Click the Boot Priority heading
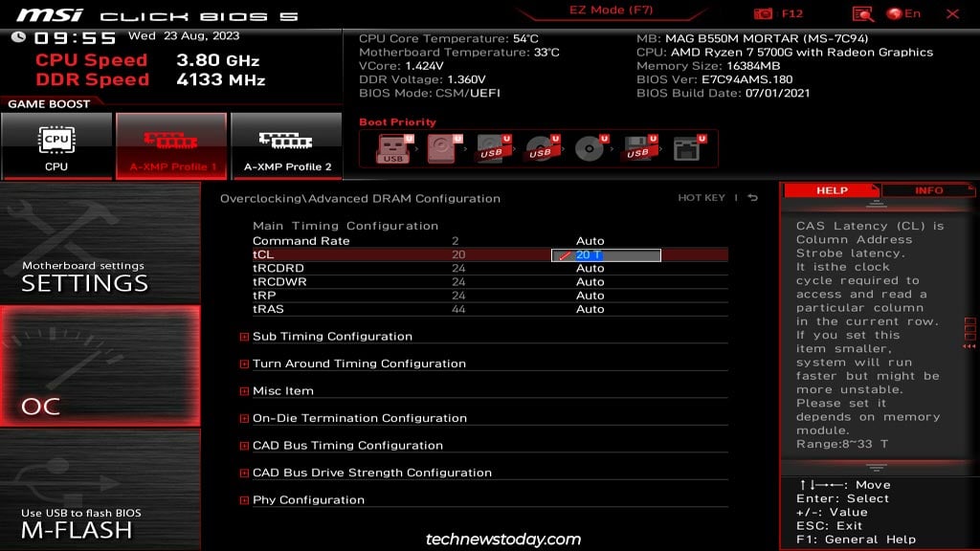 (397, 122)
